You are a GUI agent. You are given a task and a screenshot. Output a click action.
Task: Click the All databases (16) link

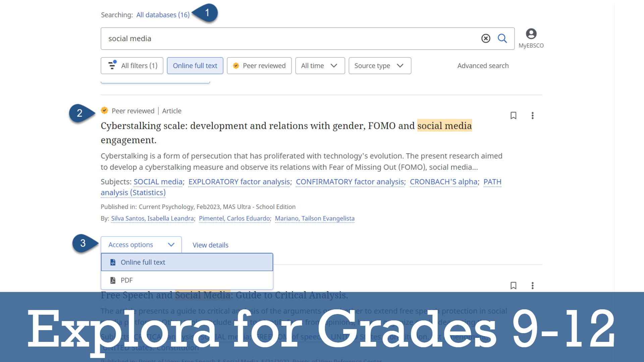point(163,15)
